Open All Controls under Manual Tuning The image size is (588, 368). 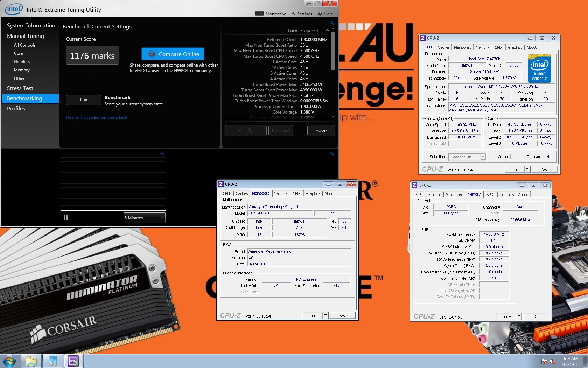tap(25, 45)
